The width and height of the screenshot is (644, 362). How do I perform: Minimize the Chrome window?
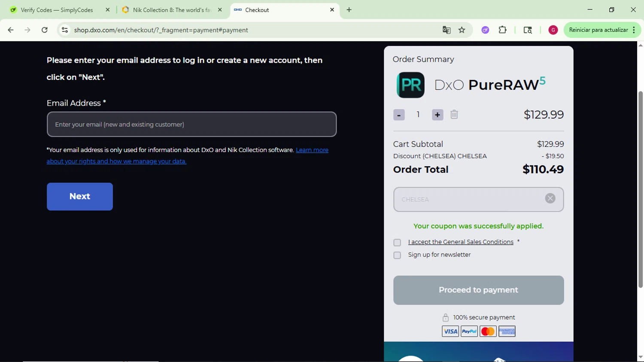(590, 9)
